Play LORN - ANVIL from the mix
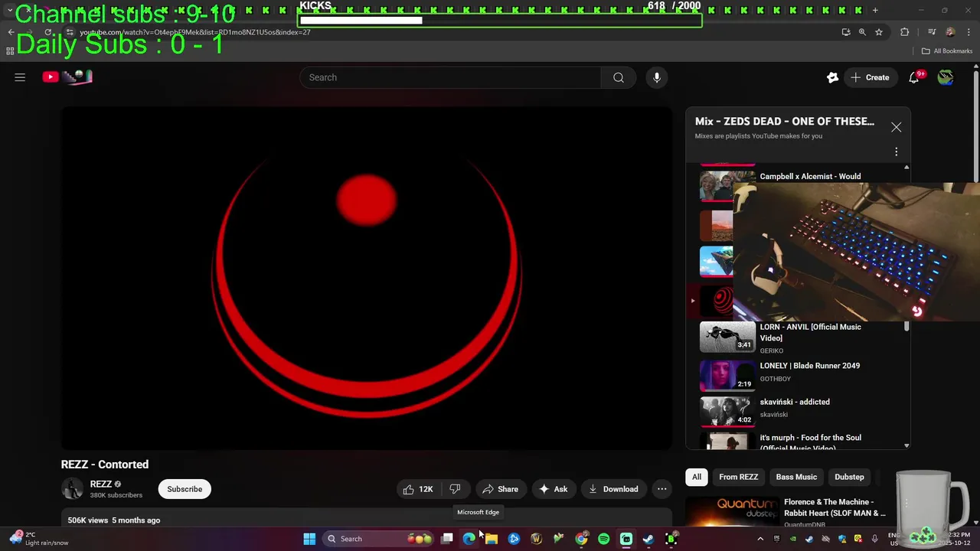This screenshot has width=980, height=551. (x=810, y=332)
